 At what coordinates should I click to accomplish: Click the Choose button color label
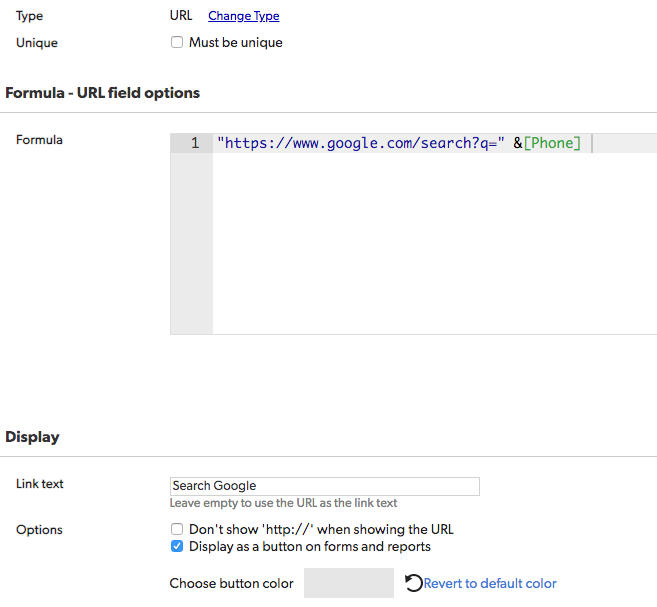click(x=231, y=583)
